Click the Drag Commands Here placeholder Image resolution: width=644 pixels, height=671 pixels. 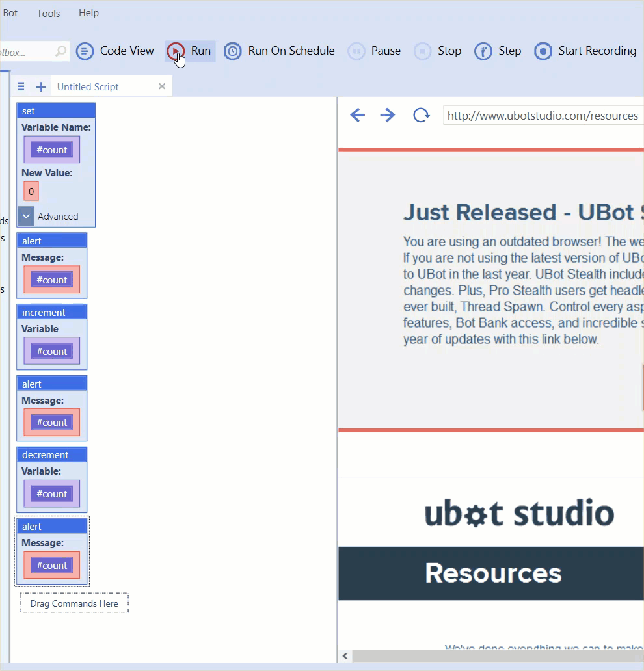coord(74,603)
